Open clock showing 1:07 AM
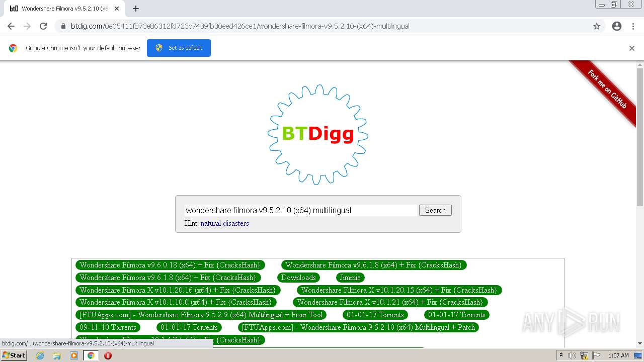Image resolution: width=644 pixels, height=362 pixels. pos(618,355)
